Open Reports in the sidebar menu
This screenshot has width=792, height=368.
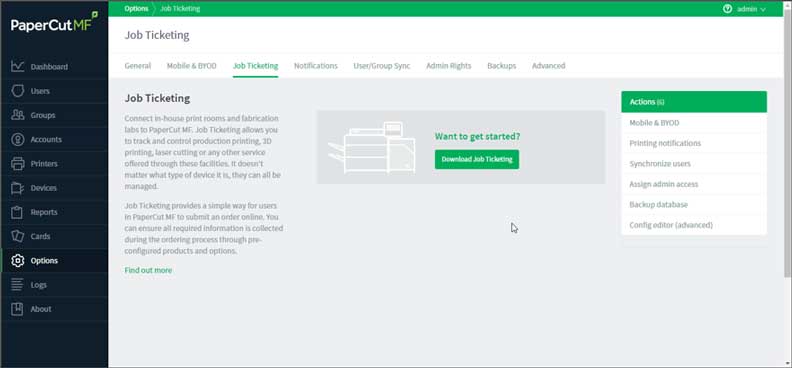54,212
